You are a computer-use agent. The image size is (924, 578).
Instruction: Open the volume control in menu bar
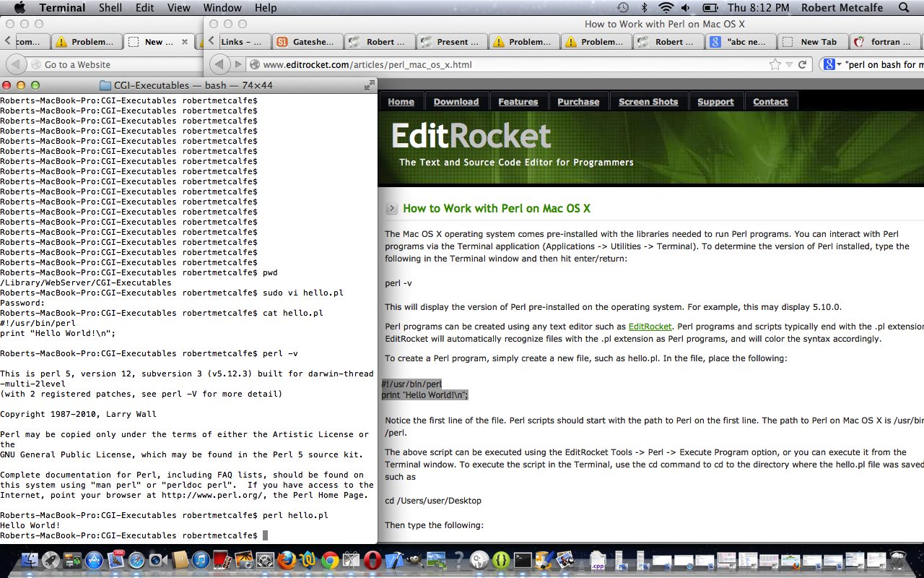pyautogui.click(x=686, y=8)
